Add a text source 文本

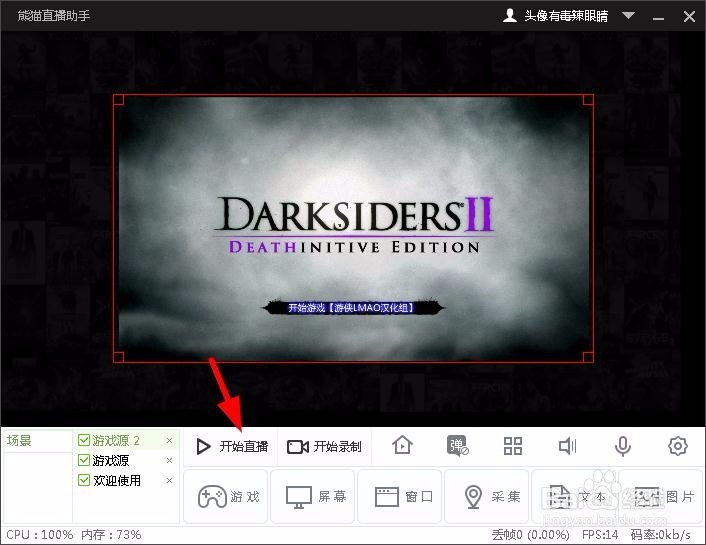point(574,496)
